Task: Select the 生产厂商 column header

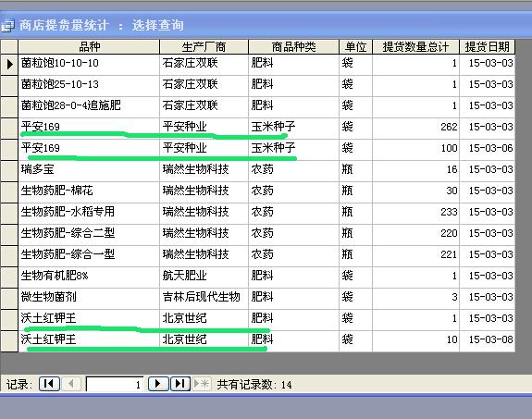Action: coord(204,47)
